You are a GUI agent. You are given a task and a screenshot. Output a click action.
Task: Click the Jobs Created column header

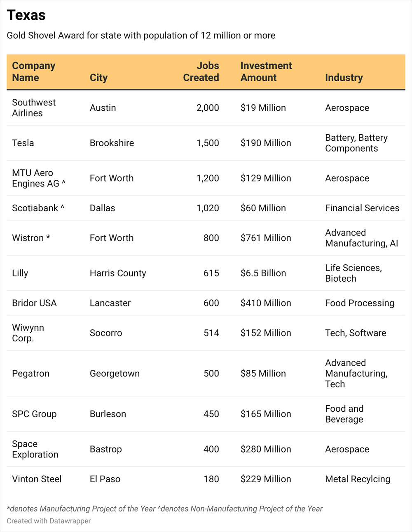tap(201, 72)
